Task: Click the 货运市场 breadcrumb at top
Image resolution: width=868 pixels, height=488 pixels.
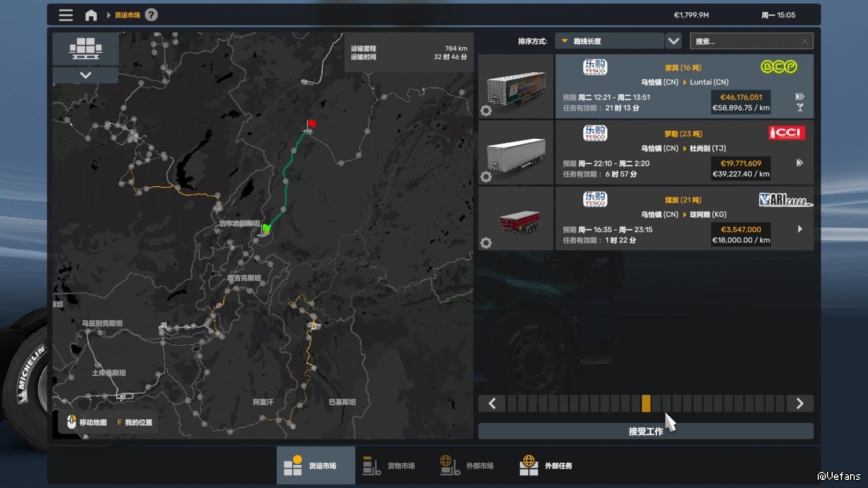Action: pyautogui.click(x=127, y=15)
